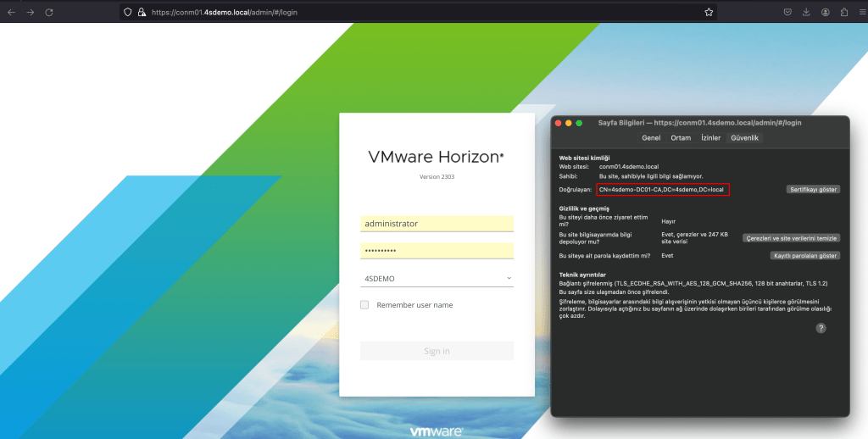Screen dimensions: 868x439
Task: Switch to the Genel tab
Action: [651, 137]
